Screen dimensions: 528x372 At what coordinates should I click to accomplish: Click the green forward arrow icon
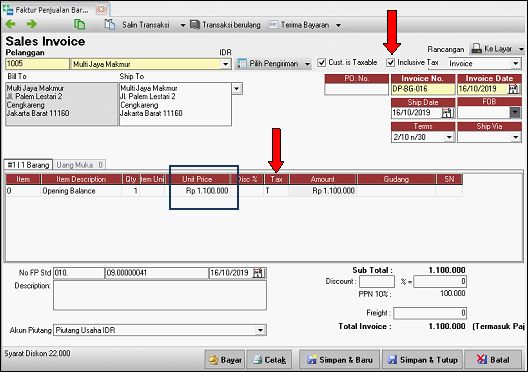[x=32, y=24]
